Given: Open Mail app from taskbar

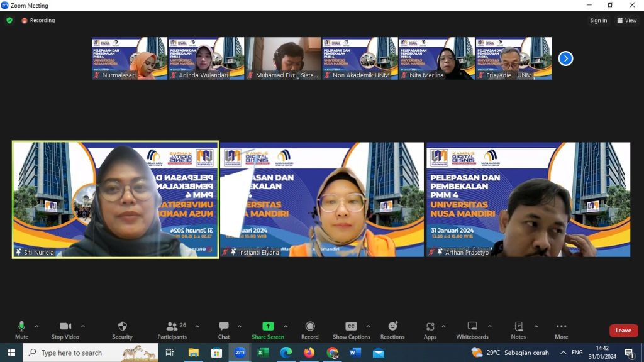Looking at the screenshot, I should click(379, 353).
